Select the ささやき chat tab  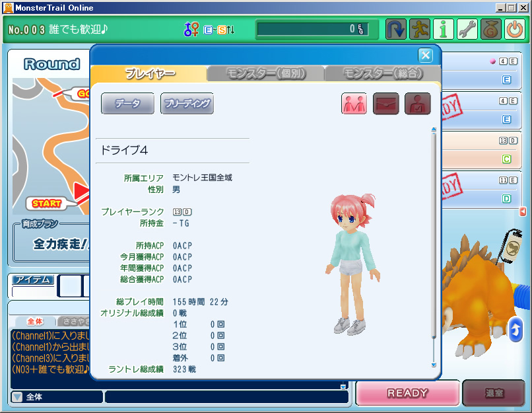click(x=74, y=321)
